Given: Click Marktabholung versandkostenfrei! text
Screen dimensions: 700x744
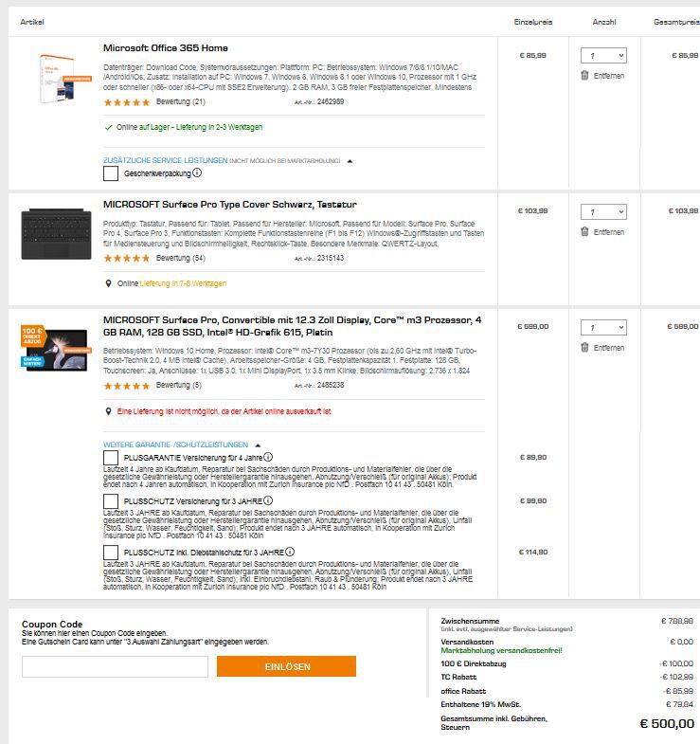Looking at the screenshot, I should click(501, 650).
